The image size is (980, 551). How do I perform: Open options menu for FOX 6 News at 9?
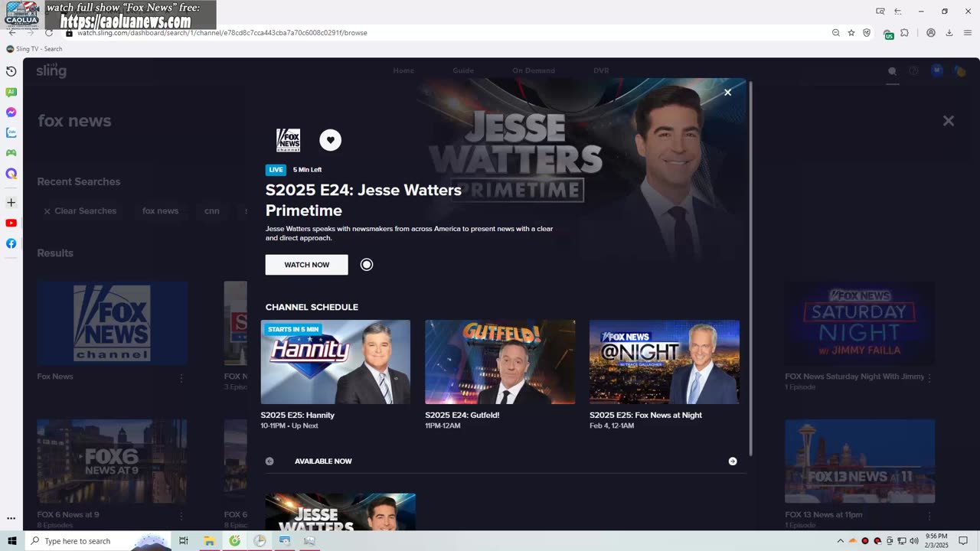pyautogui.click(x=181, y=517)
